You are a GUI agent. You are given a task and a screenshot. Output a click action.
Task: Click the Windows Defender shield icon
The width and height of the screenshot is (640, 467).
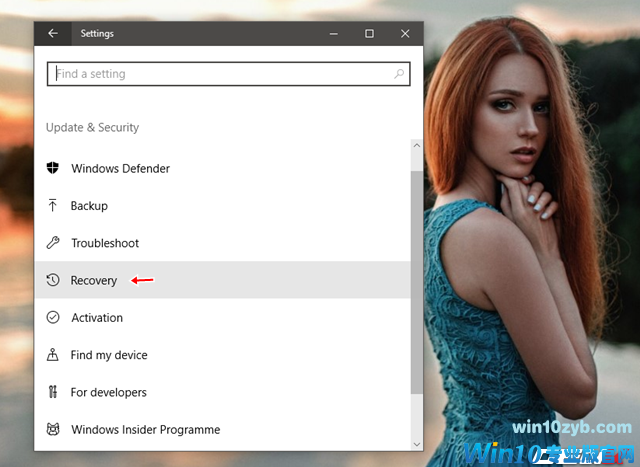click(53, 167)
